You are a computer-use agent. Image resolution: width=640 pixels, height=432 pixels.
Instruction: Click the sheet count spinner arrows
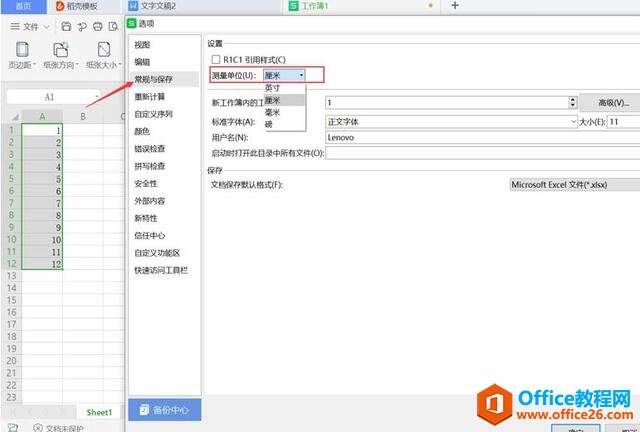coord(573,102)
